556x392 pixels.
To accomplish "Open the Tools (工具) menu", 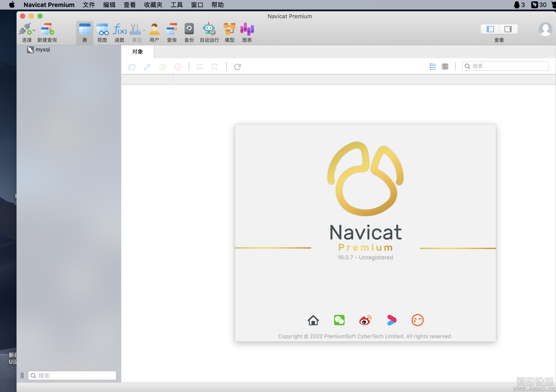I will (x=177, y=5).
